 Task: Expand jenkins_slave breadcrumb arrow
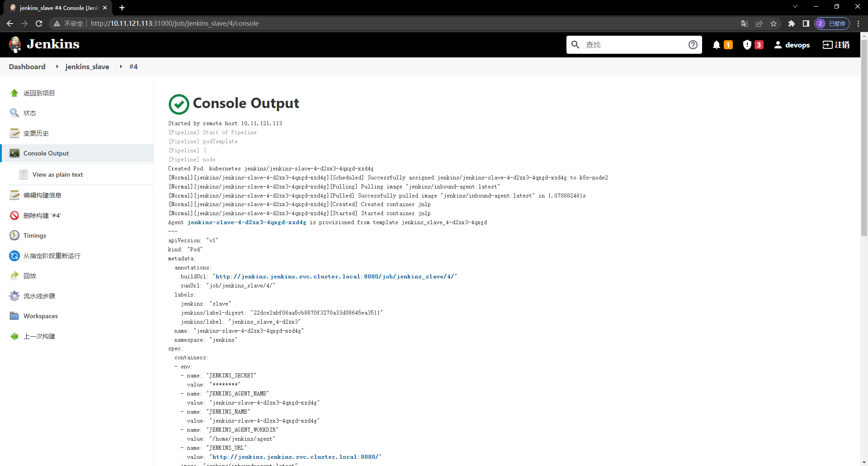coord(121,66)
